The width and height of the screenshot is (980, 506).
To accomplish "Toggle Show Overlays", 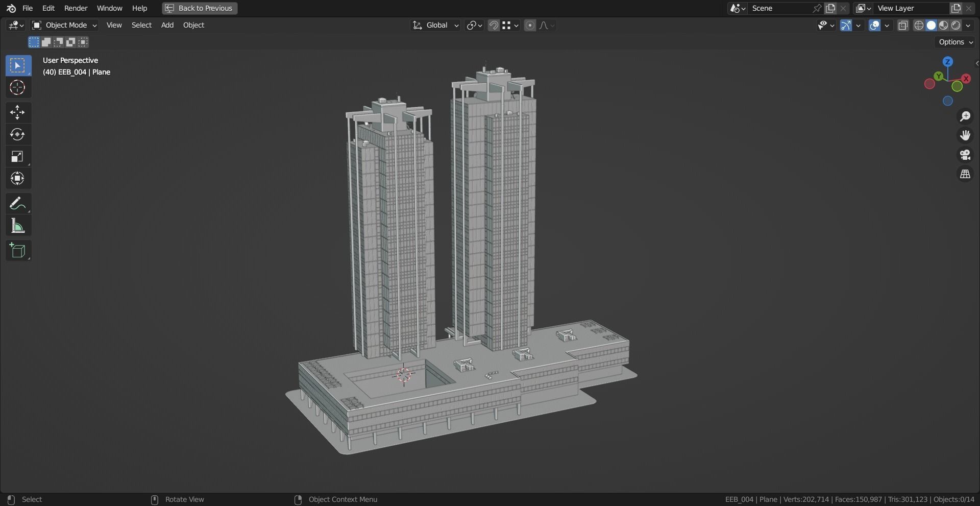I will coord(874,25).
